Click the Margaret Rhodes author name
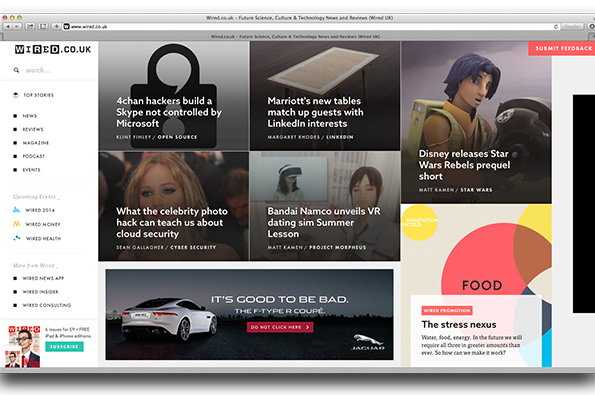The image size is (595, 395). 293,137
